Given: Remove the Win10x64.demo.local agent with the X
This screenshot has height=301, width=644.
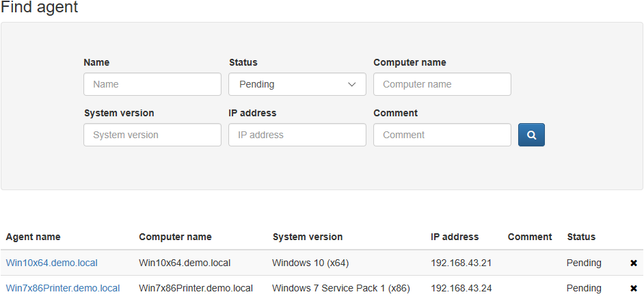Looking at the screenshot, I should click(x=633, y=263).
